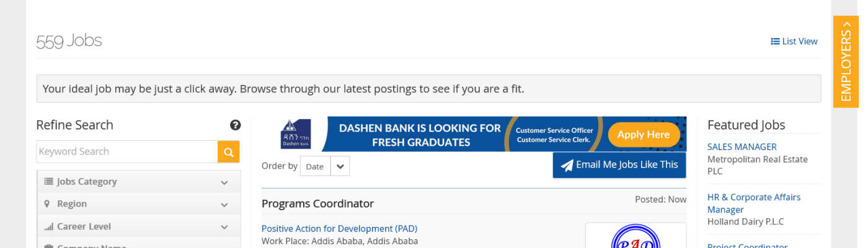Click the Dashen Bank logo in banner

point(296,135)
